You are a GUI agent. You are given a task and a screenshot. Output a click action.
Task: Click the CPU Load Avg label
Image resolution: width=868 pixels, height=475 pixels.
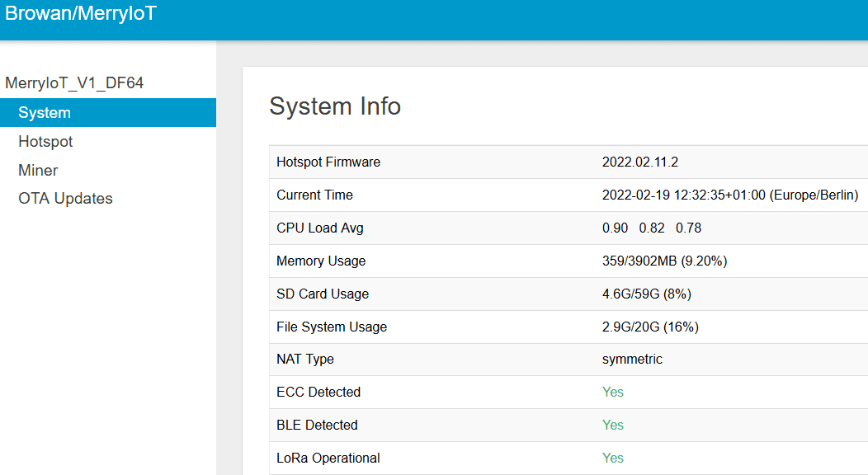(320, 228)
